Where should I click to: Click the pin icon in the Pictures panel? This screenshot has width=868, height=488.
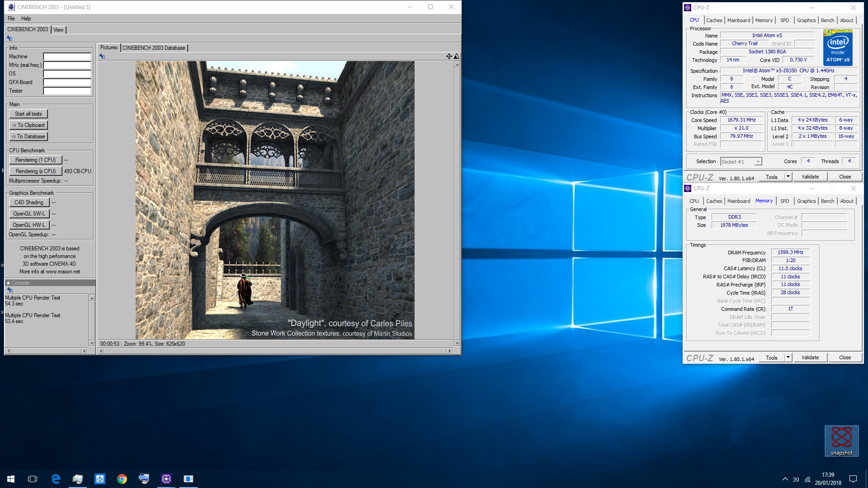pos(102,56)
